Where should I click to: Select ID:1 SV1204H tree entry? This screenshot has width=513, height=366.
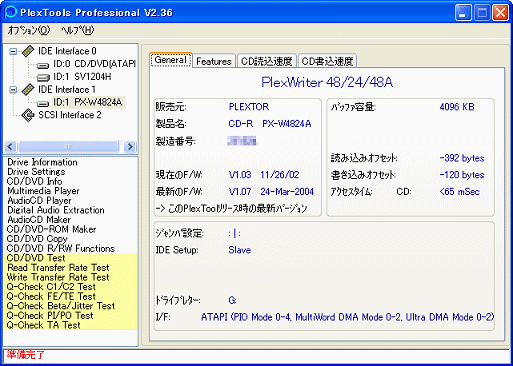pos(82,77)
